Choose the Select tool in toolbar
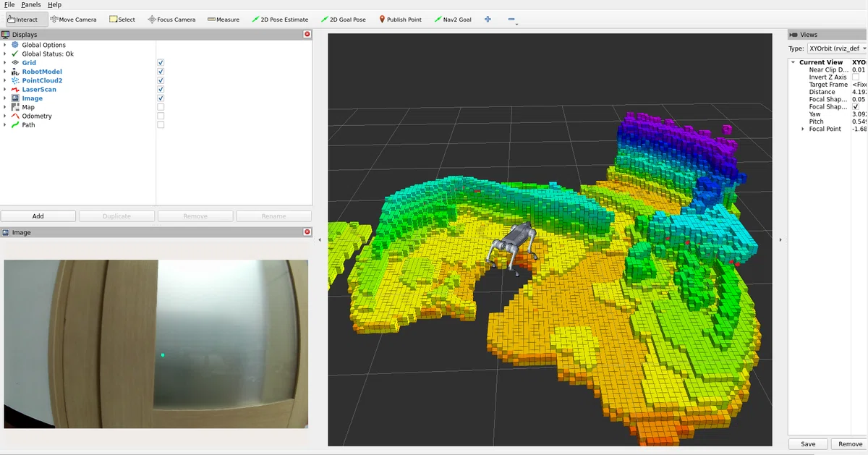Screen dimensions: 868x455 (x=122, y=20)
